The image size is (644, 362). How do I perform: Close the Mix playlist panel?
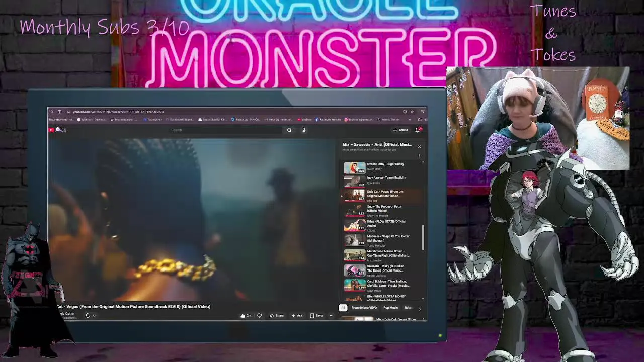(419, 146)
